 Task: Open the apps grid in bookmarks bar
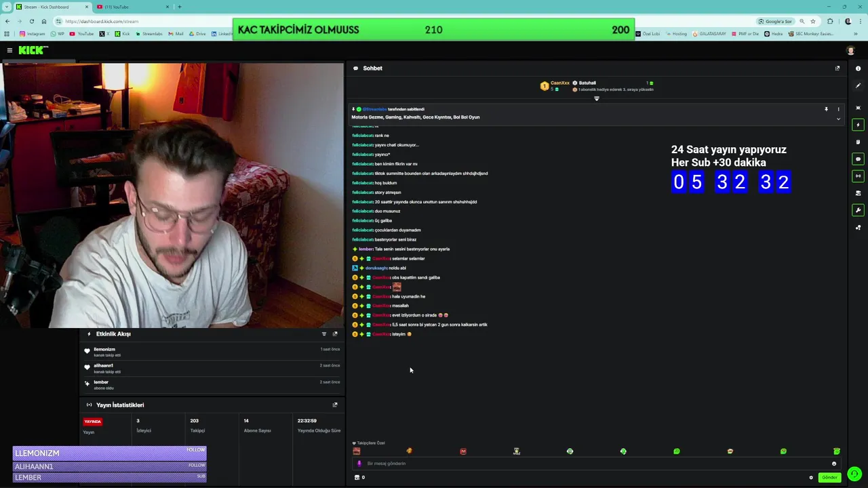tap(7, 34)
